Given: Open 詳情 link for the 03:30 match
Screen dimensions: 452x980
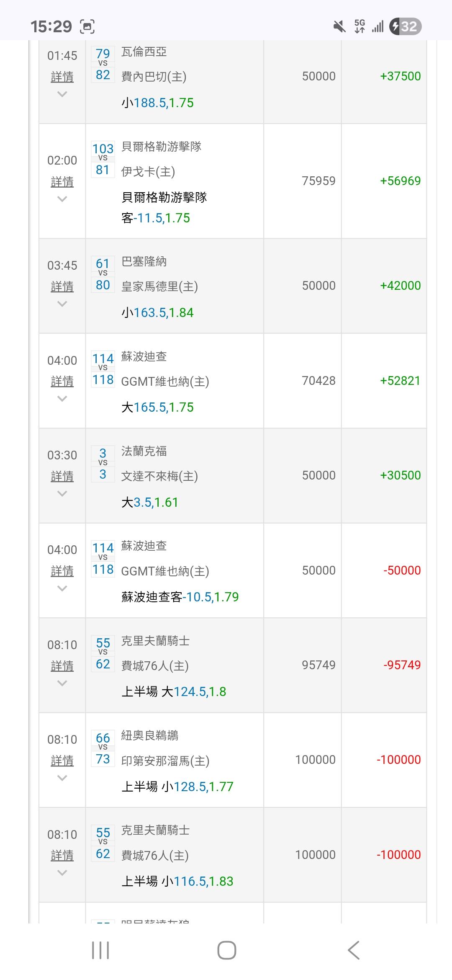Looking at the screenshot, I should [x=62, y=477].
